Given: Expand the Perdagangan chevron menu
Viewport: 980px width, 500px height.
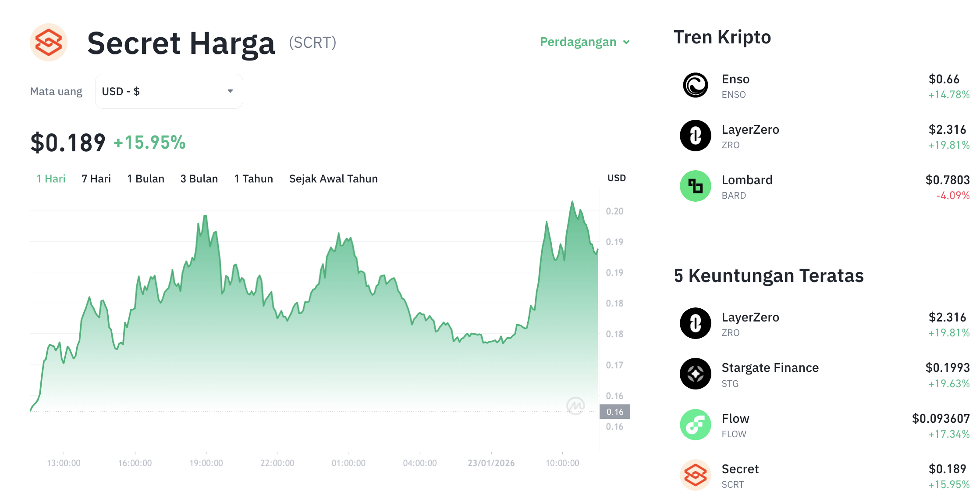Looking at the screenshot, I should [x=627, y=42].
